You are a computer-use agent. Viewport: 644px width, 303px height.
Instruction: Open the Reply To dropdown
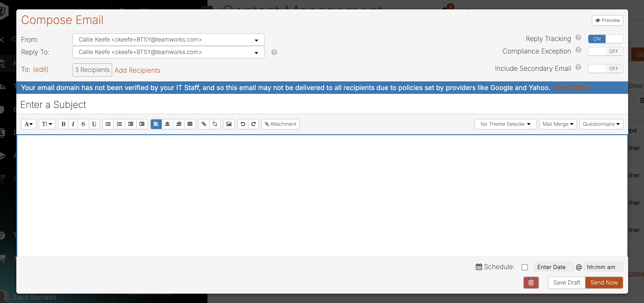pyautogui.click(x=168, y=52)
